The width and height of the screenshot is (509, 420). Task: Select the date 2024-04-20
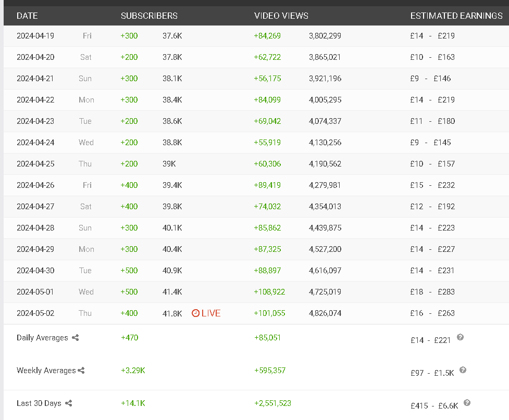coord(35,57)
